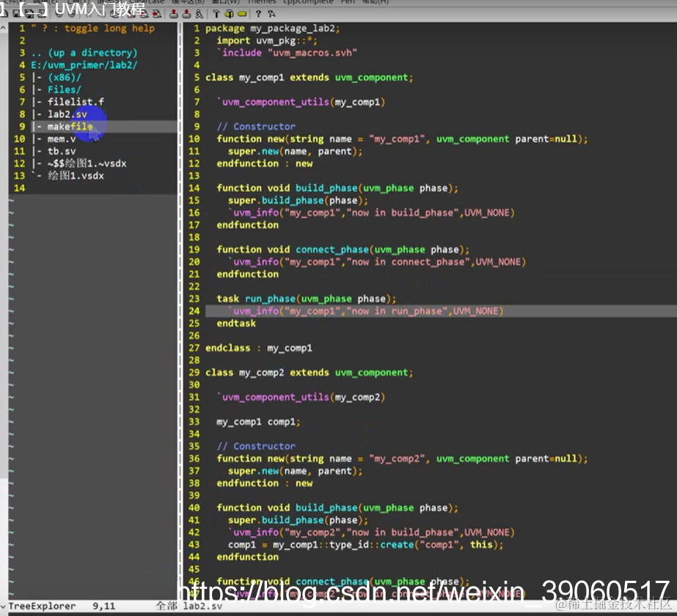Viewport: 677px width, 616px height.
Task: Click 'endfunction : new' on line 38
Action: point(264,483)
